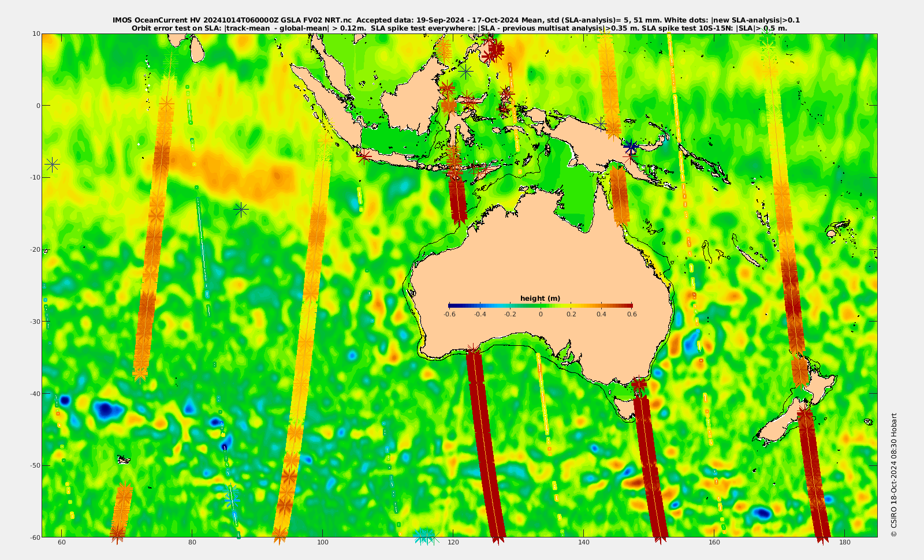924x560 pixels.
Task: Click longitude axis label 100
Action: 323,542
